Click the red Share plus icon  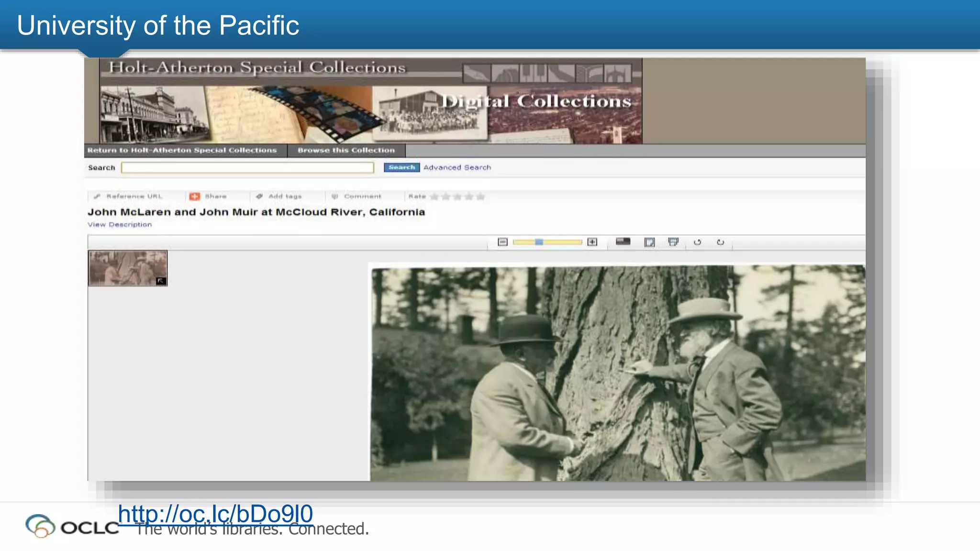pyautogui.click(x=195, y=197)
